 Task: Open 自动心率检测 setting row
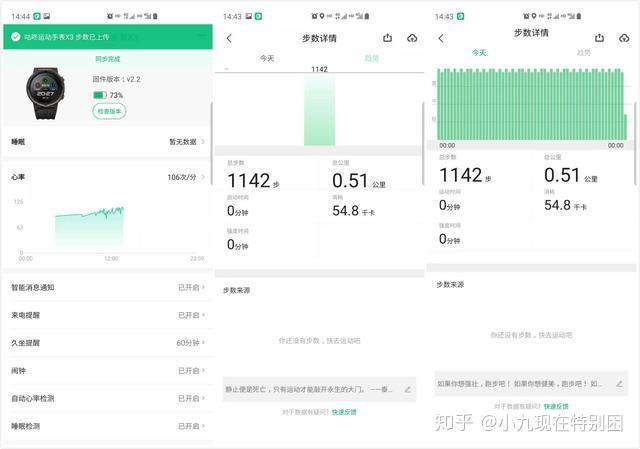(108, 398)
